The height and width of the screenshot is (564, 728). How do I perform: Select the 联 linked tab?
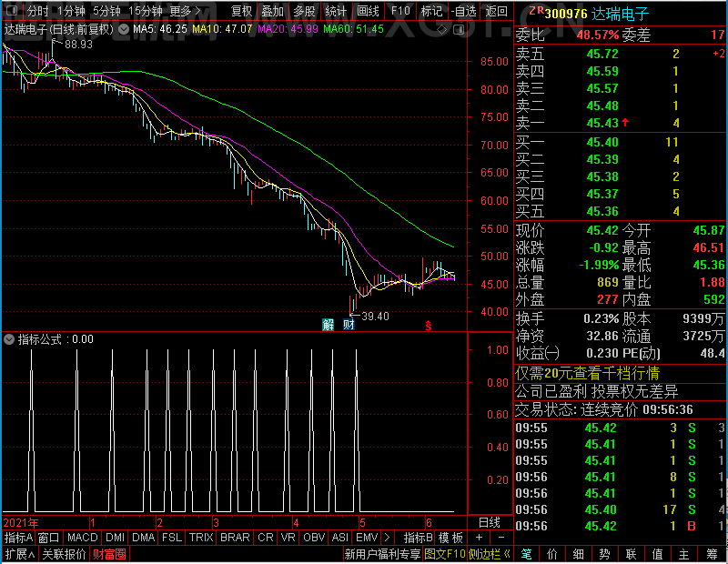[631, 554]
